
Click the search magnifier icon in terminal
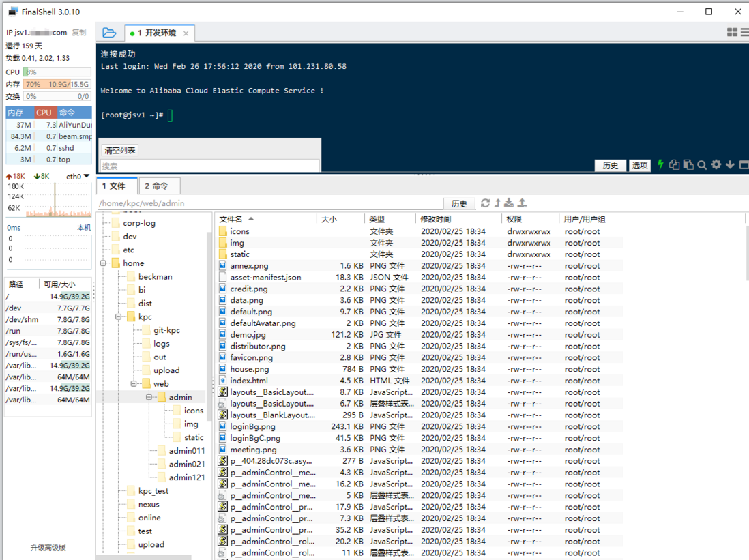pos(702,165)
